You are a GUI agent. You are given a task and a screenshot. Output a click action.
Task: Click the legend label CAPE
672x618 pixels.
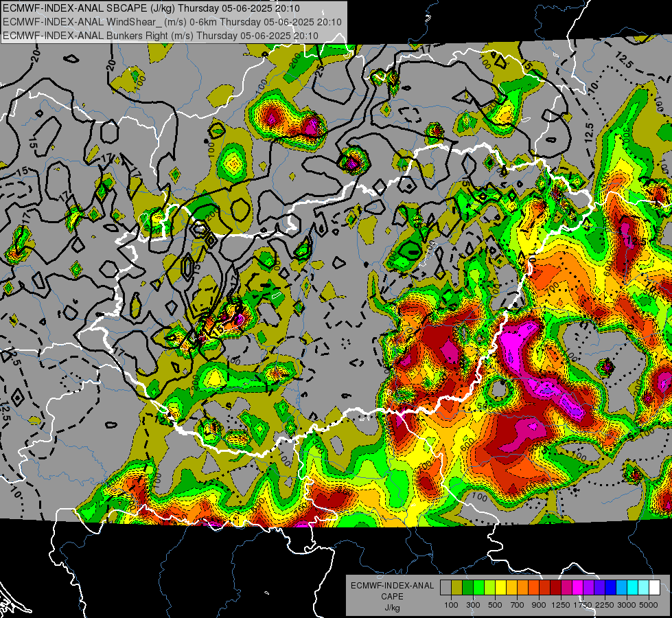coord(392,597)
